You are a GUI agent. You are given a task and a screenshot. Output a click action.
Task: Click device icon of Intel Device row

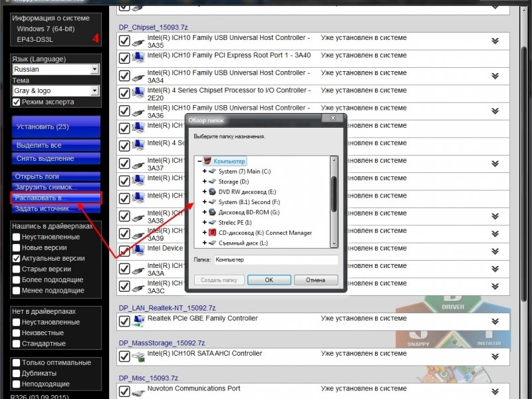(138, 250)
